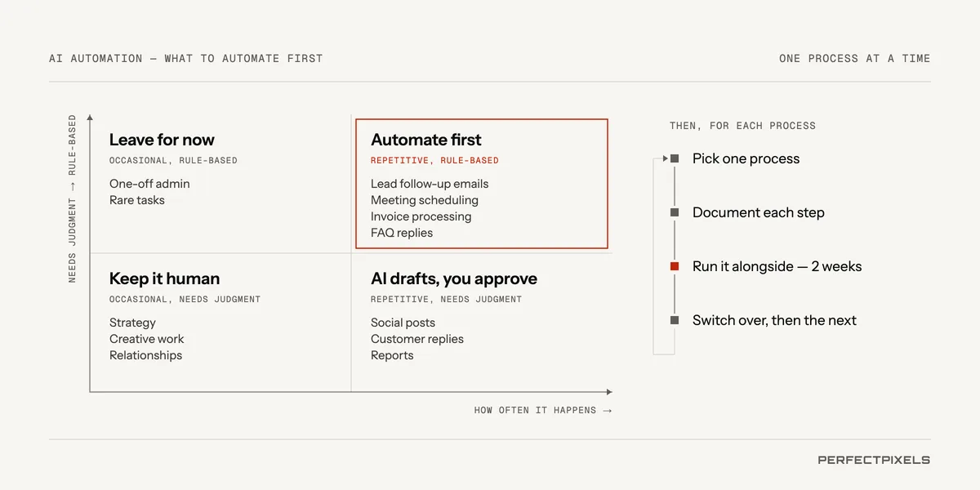The width and height of the screenshot is (980, 490).
Task: Click the 'HOW OFTEN IT HAPPENS →' axis label
Action: (x=542, y=410)
